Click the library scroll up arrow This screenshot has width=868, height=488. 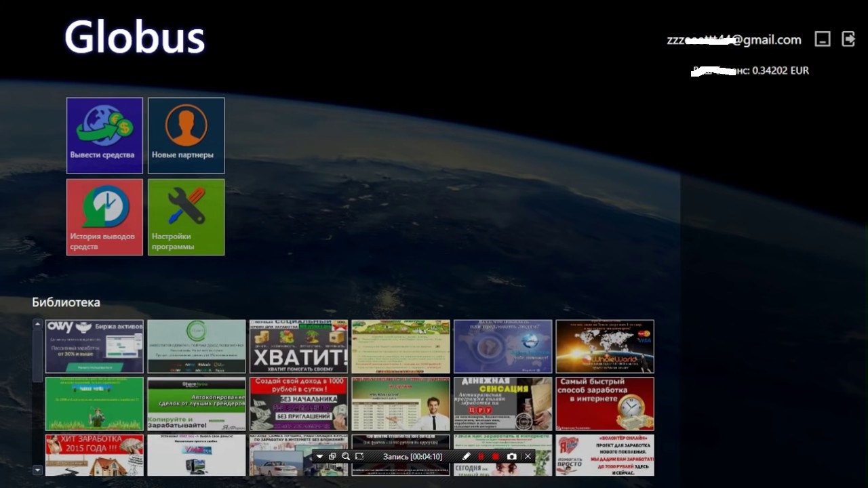pos(38,324)
